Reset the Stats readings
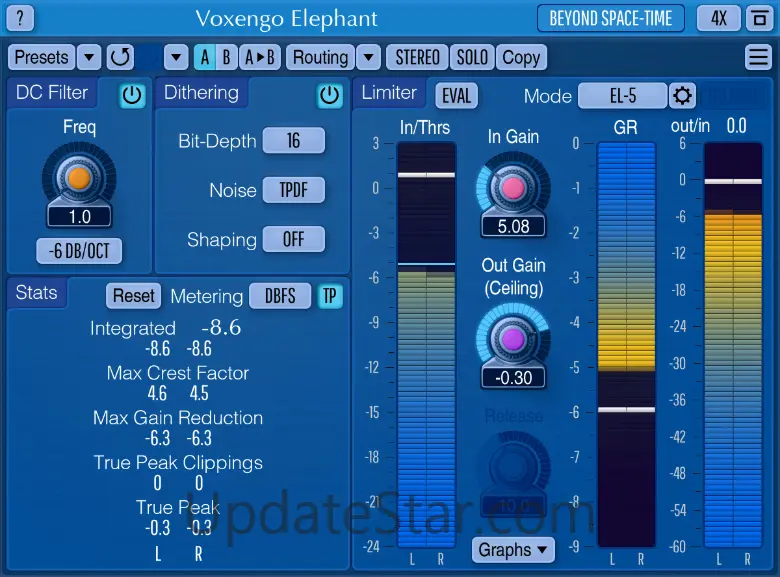The image size is (780, 577). 133,296
